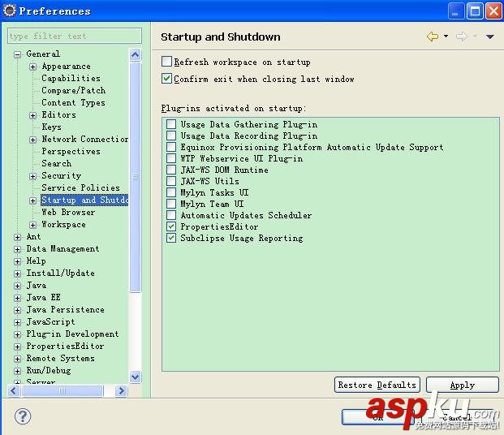Expand the JavaScript category
The image size is (504, 435).
click(18, 322)
